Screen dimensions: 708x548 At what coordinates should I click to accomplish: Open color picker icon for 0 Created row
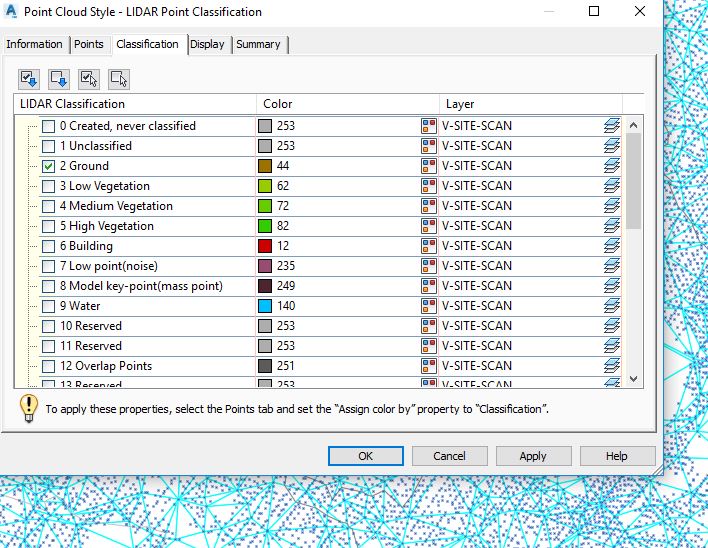(x=429, y=126)
